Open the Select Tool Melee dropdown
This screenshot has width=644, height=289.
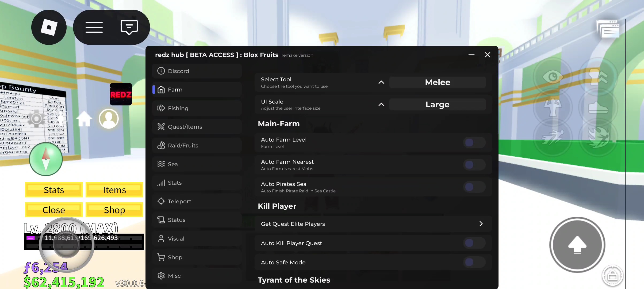(437, 82)
